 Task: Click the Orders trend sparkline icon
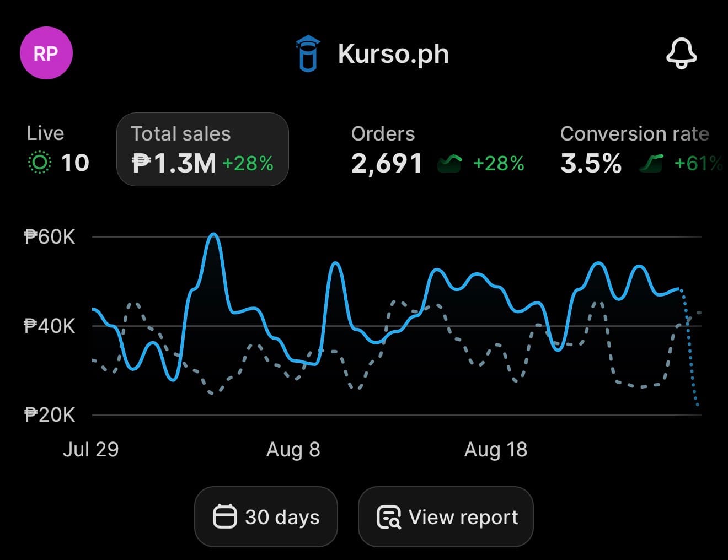point(449,164)
